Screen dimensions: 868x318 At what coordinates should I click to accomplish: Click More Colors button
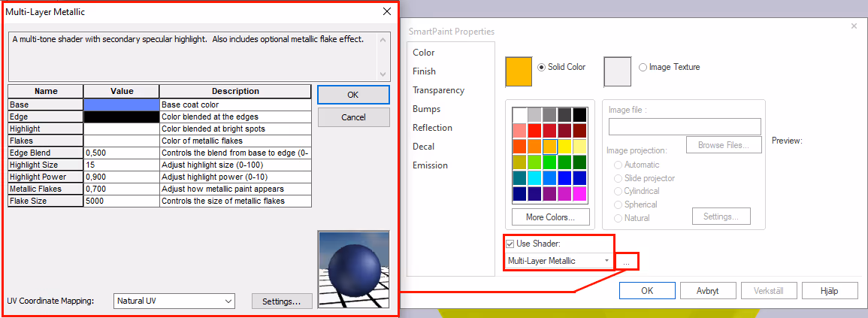coord(550,217)
